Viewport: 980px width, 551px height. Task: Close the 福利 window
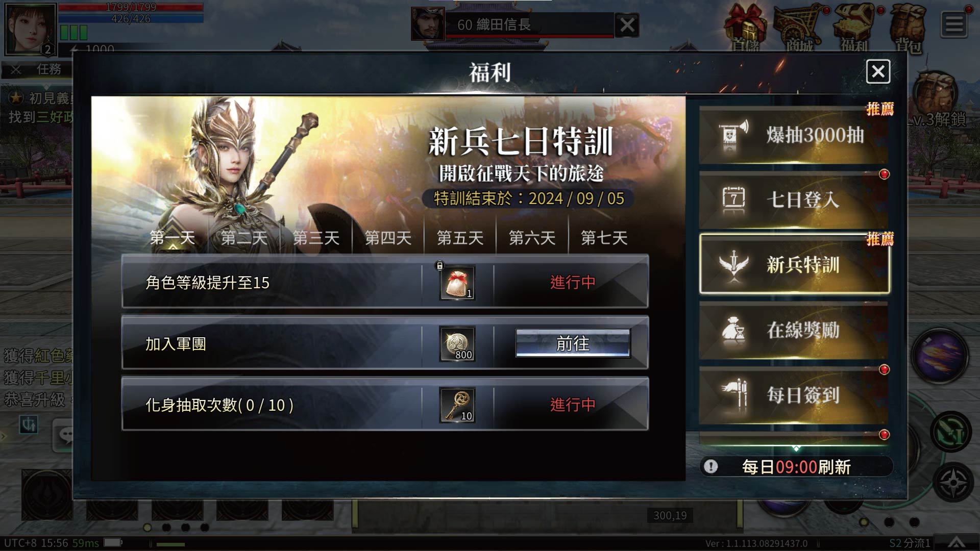tap(878, 71)
